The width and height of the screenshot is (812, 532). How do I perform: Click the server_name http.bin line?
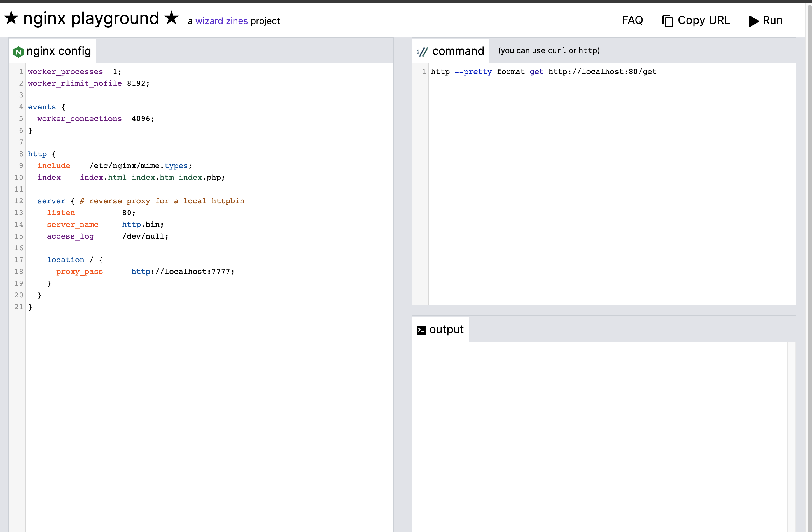tap(106, 225)
